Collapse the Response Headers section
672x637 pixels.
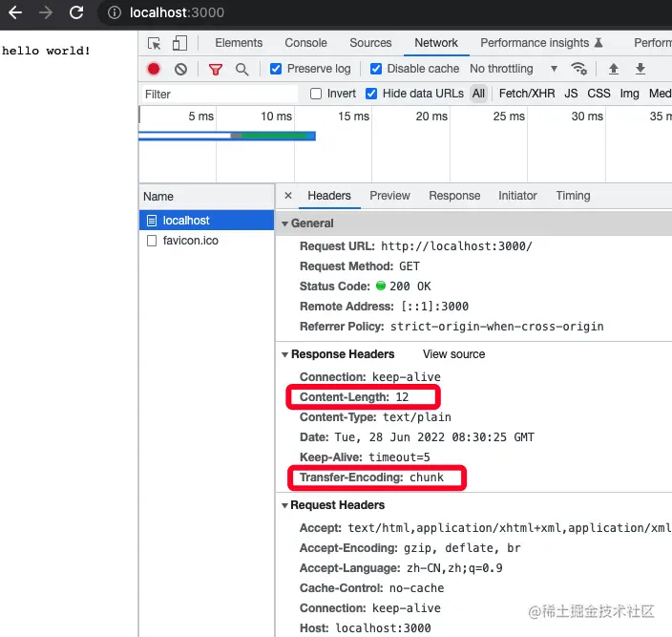284,354
